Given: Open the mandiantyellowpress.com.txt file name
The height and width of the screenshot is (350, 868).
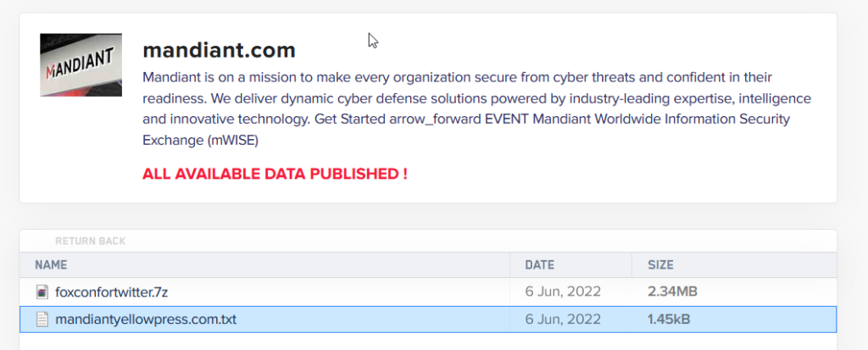Looking at the screenshot, I should pos(146,319).
